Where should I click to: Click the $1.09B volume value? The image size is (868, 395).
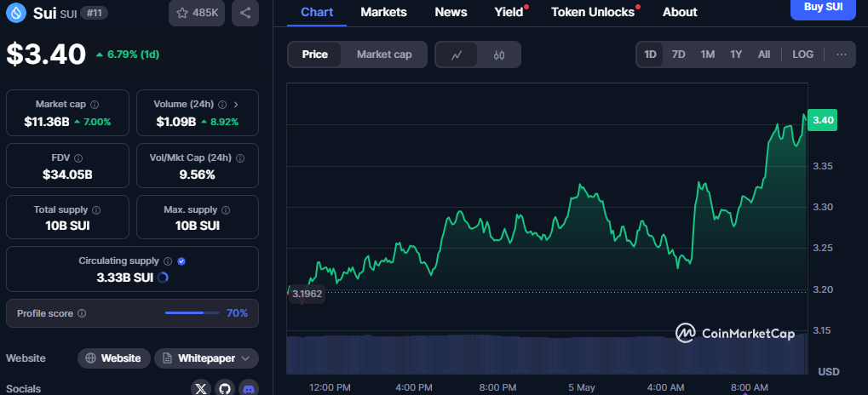(x=176, y=122)
